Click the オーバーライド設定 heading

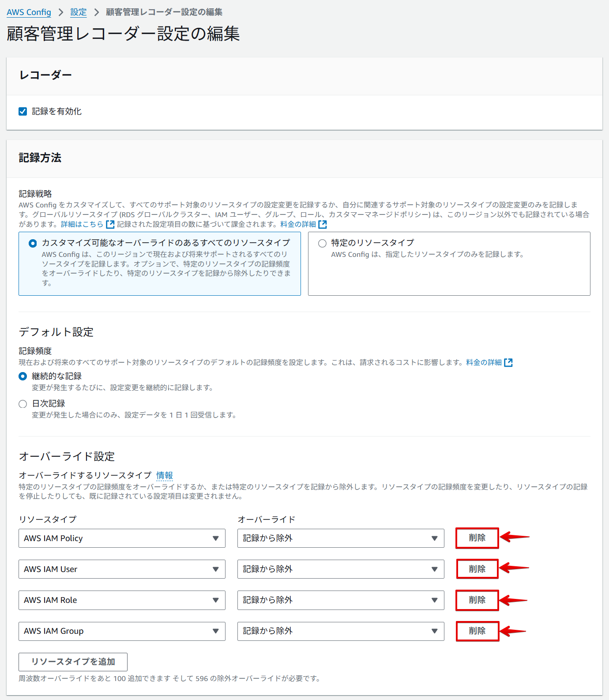click(67, 456)
